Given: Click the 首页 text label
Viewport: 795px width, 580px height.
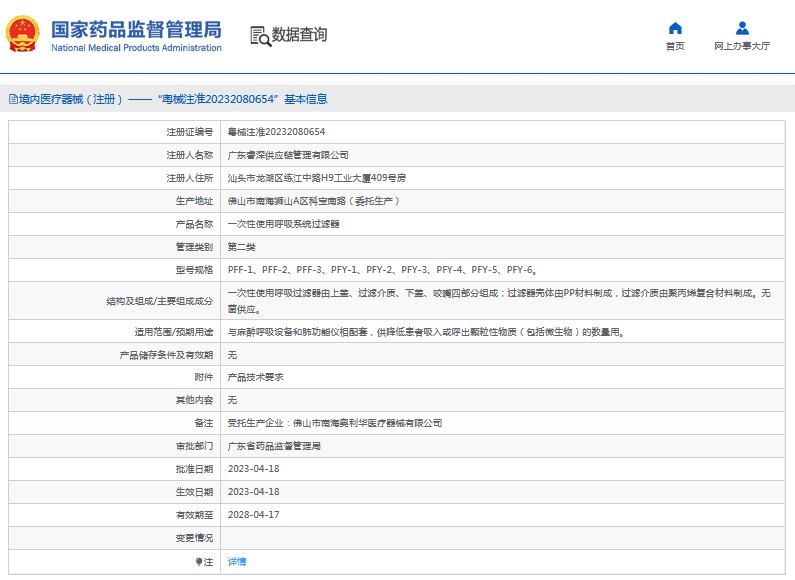Looking at the screenshot, I should tap(675, 46).
